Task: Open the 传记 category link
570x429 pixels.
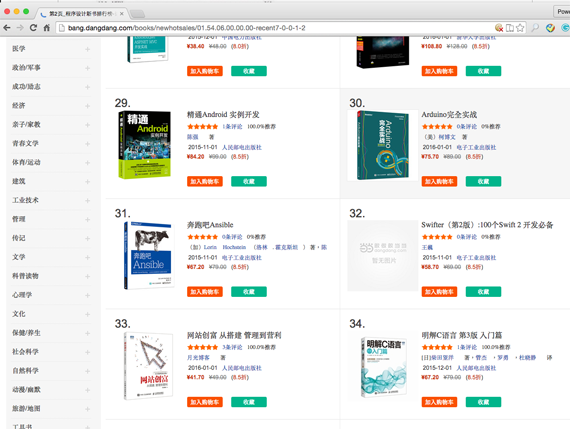Action: click(19, 238)
